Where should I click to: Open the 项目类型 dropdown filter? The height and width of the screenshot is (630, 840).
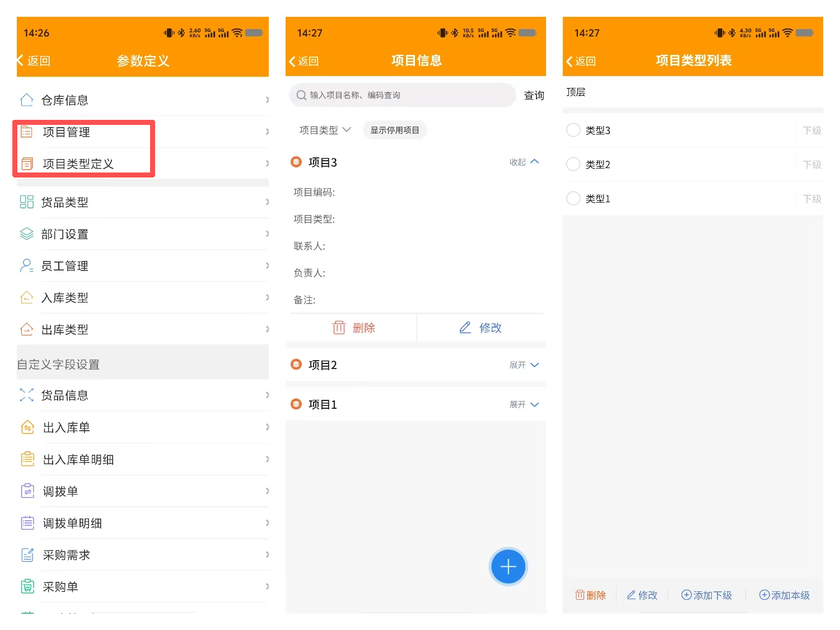point(325,130)
